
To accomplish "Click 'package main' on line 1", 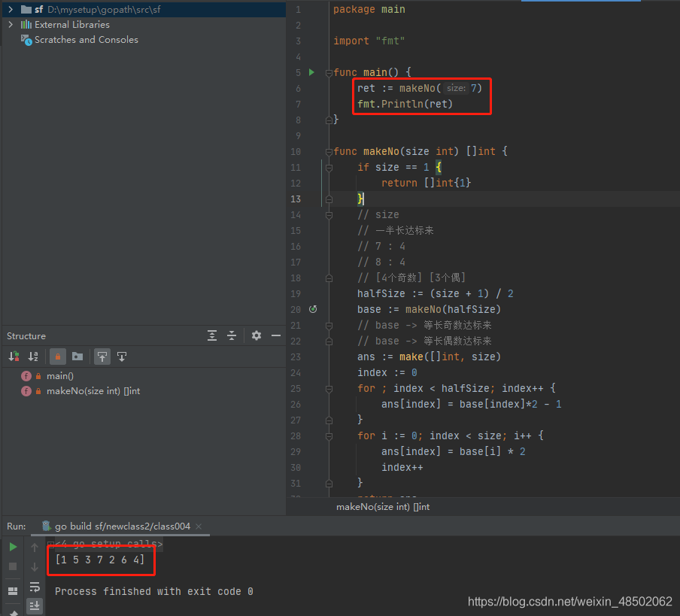I will 369,9.
